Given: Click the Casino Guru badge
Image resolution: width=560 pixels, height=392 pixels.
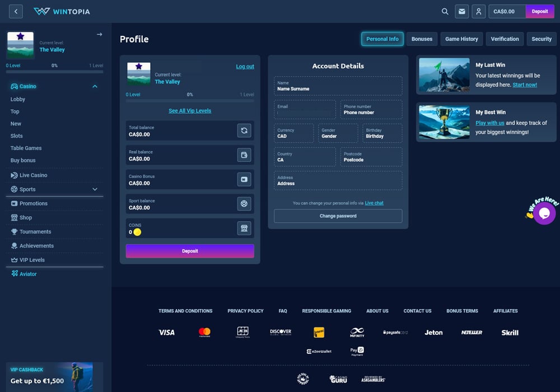Looking at the screenshot, I should click(338, 379).
